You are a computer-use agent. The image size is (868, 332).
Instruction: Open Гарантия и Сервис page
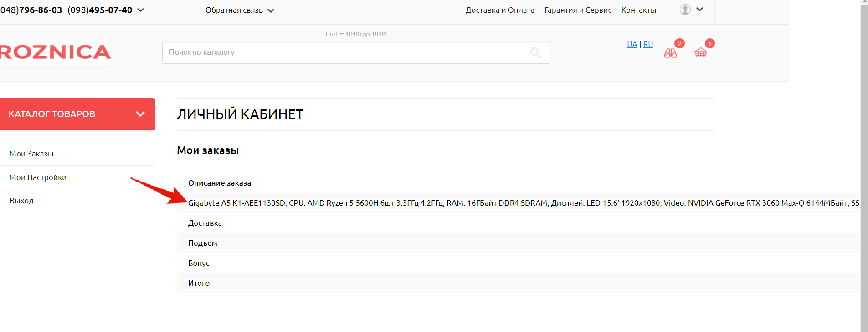click(x=578, y=10)
